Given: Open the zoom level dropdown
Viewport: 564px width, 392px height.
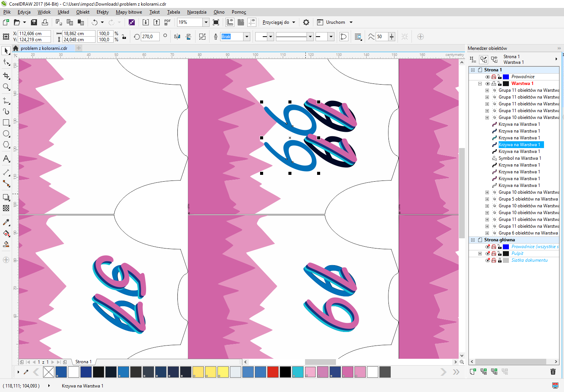Looking at the screenshot, I should (x=206, y=22).
